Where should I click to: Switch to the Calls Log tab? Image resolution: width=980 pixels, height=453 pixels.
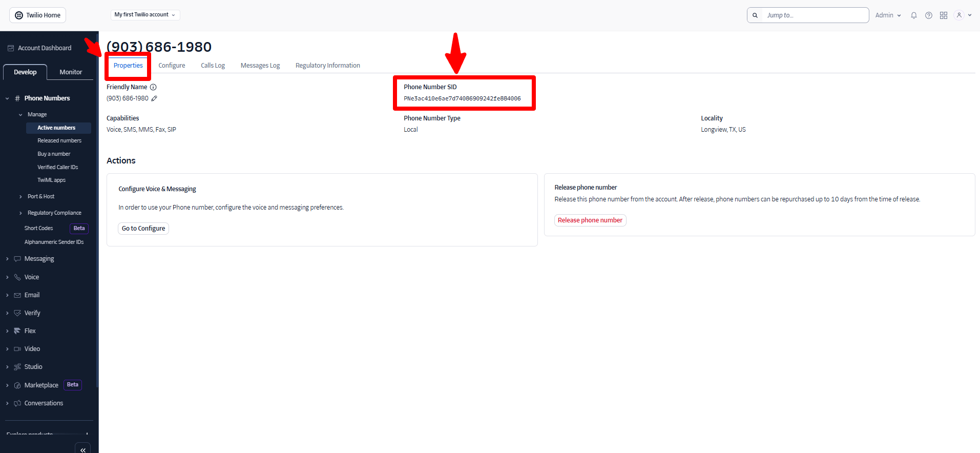click(x=213, y=66)
